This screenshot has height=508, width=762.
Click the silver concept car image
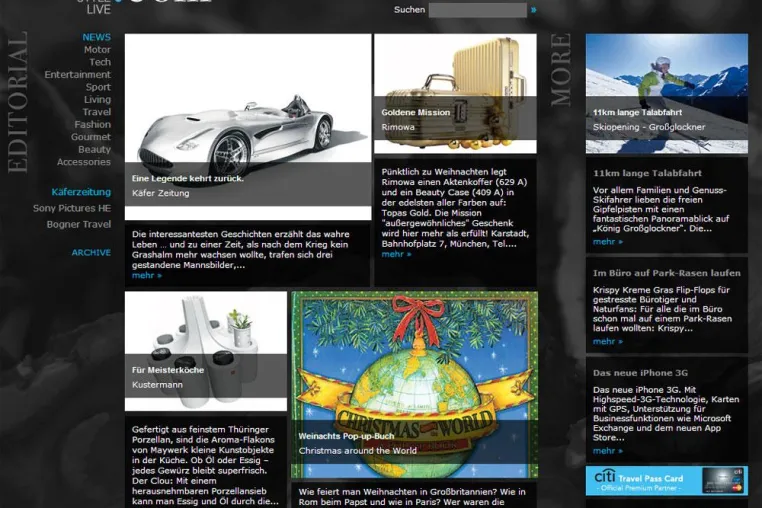248,126
